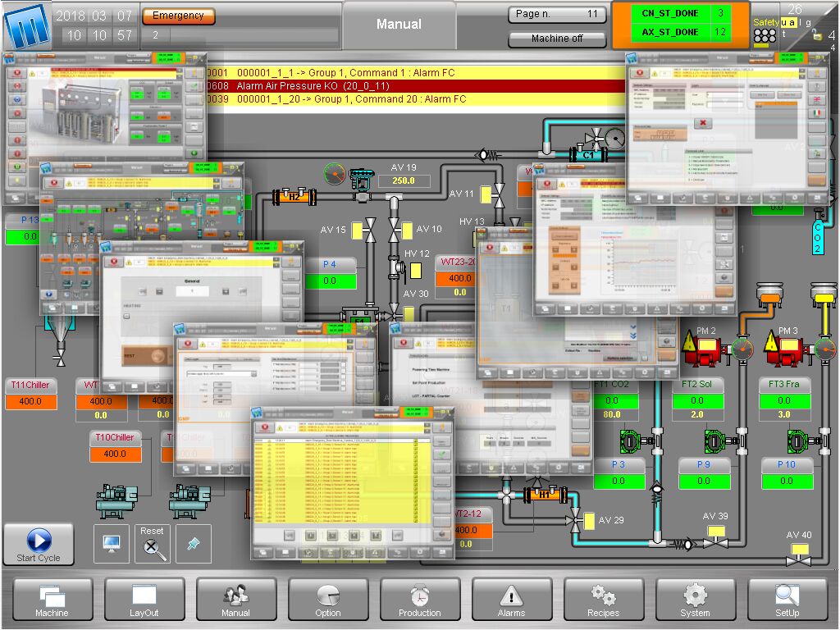Toggle the AV 11 valve indicator

(486, 194)
